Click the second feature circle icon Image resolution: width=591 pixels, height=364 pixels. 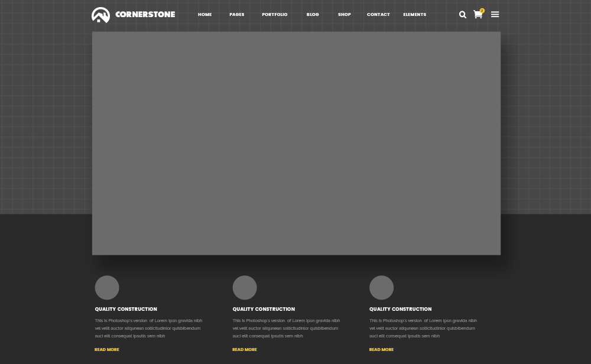click(x=245, y=288)
